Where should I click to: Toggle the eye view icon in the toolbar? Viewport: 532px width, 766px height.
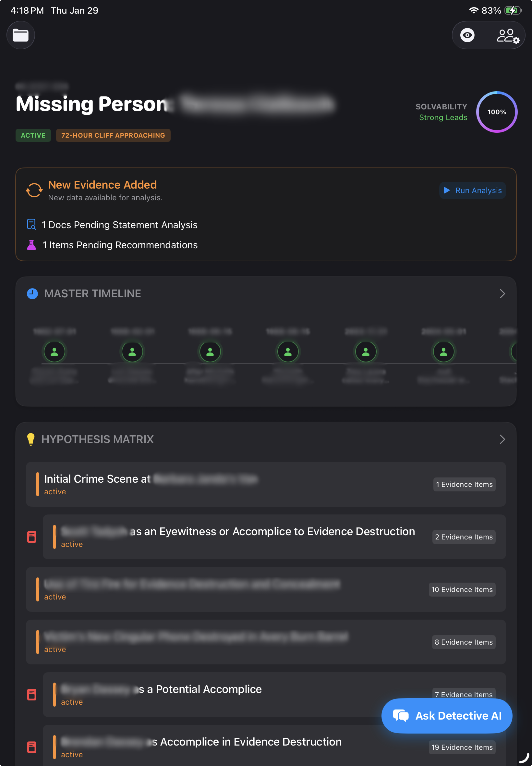click(468, 35)
